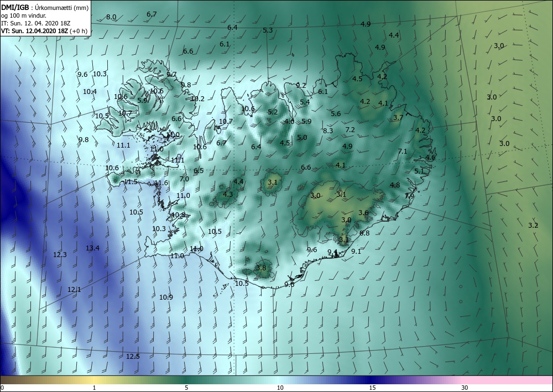Image resolution: width=553 pixels, height=392 pixels.
Task: Select the 5.6 map value
Action: (336, 113)
